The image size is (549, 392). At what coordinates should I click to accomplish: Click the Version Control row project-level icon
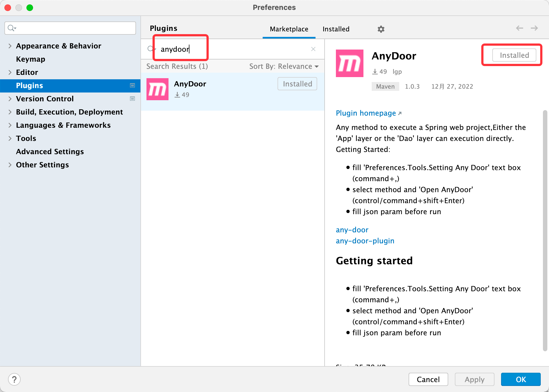click(x=132, y=99)
